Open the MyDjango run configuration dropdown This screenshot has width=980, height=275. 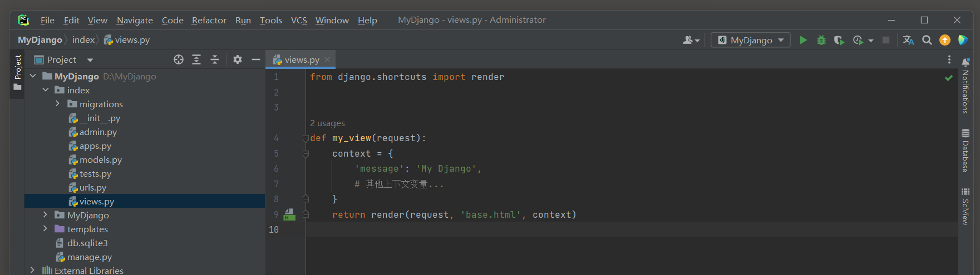click(751, 40)
